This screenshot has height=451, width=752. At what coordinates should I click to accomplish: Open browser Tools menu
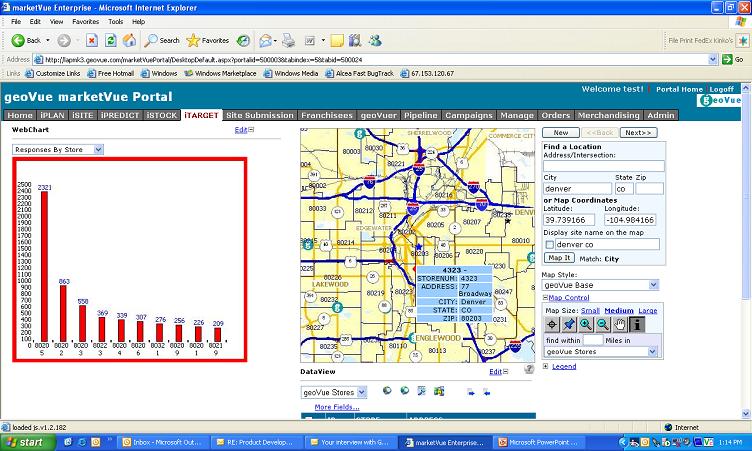point(115,22)
